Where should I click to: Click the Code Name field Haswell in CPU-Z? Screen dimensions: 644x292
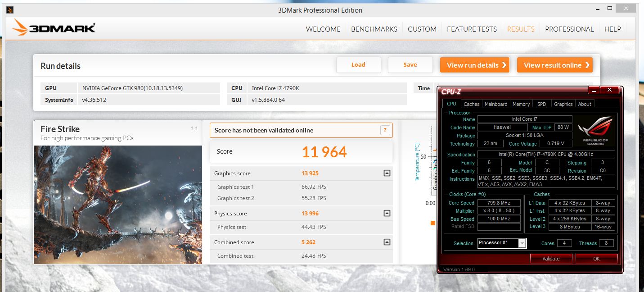[502, 128]
